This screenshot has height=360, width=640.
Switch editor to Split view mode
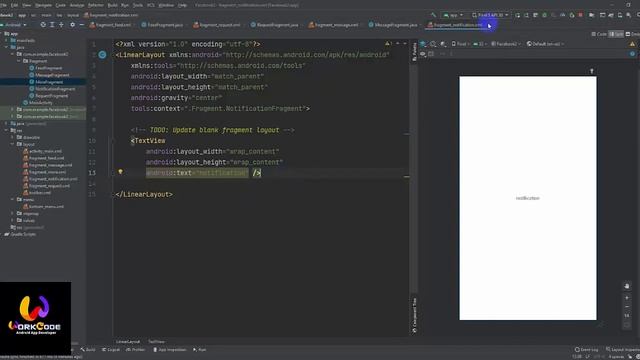coord(616,34)
